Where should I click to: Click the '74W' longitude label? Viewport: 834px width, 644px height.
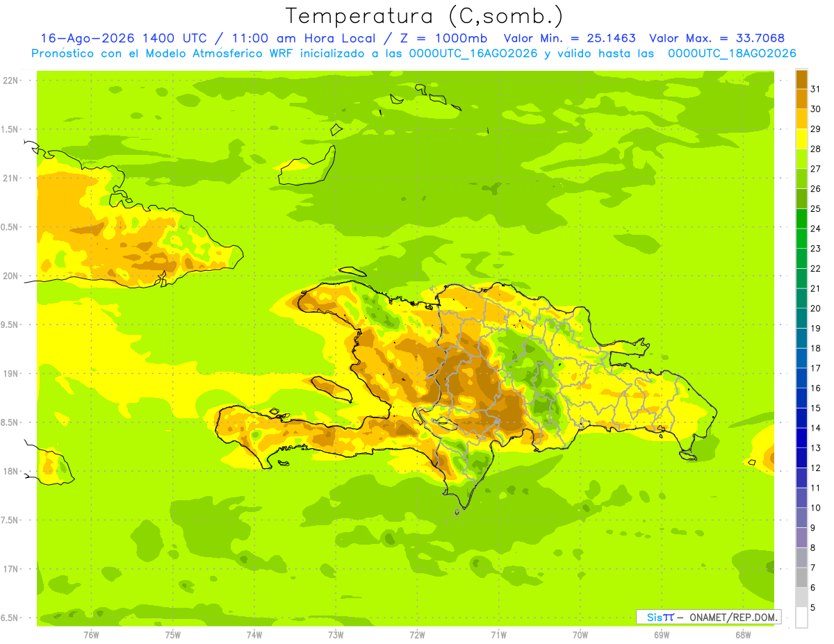pos(254,635)
